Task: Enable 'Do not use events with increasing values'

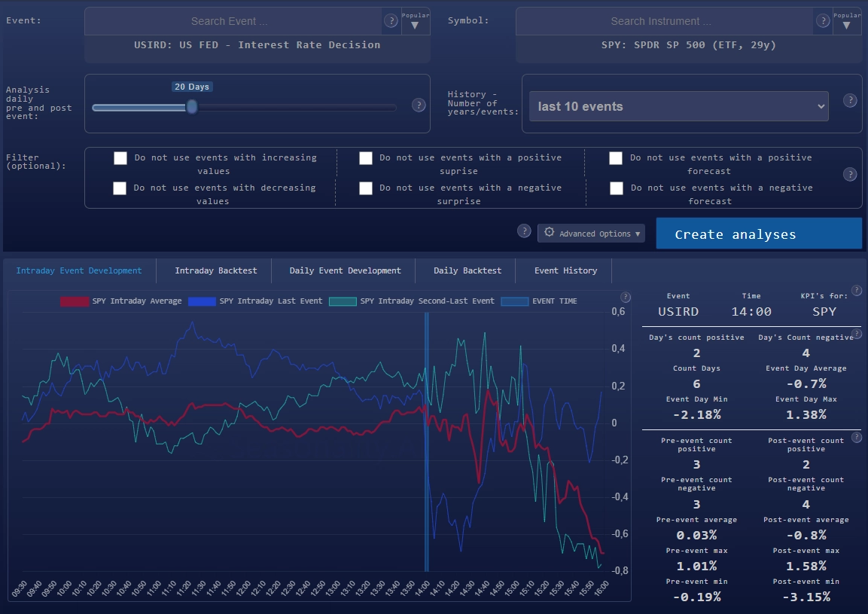Action: 120,158
